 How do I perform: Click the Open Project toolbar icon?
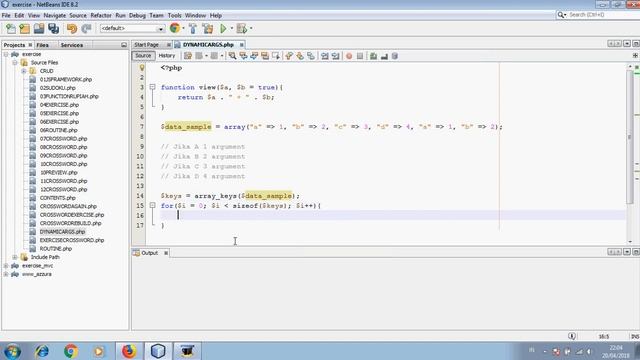click(39, 28)
